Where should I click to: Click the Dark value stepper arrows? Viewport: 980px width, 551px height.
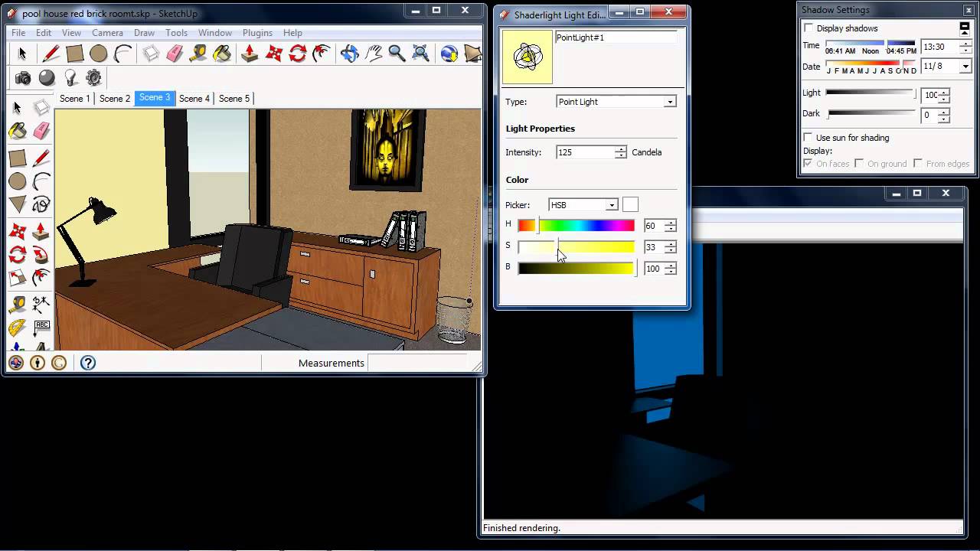coord(944,116)
